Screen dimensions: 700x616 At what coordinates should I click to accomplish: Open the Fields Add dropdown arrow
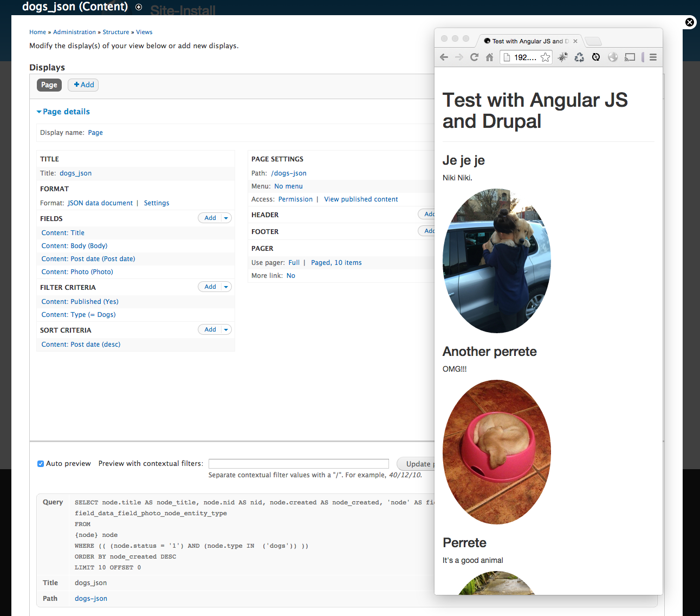point(226,218)
